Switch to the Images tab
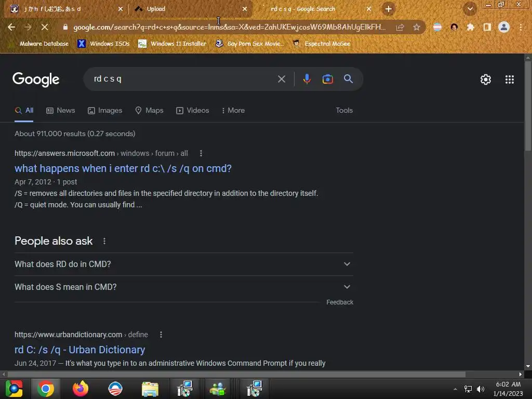This screenshot has height=399, width=532. 105,111
